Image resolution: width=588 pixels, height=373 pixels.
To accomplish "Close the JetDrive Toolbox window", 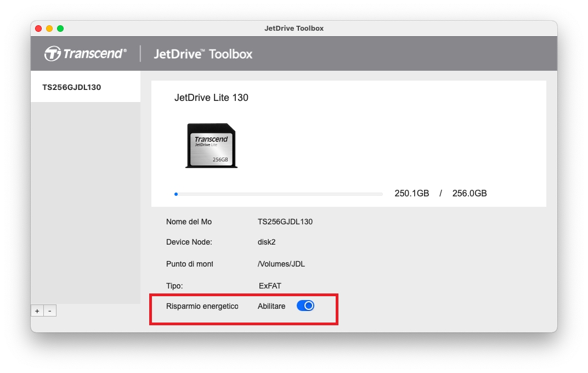I will pyautogui.click(x=38, y=29).
